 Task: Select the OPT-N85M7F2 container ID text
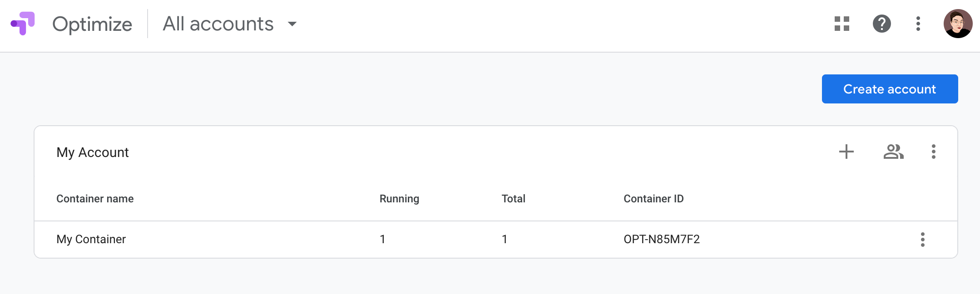[661, 239]
